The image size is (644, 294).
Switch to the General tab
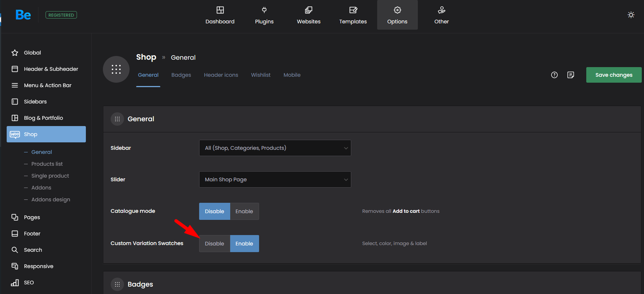[148, 75]
